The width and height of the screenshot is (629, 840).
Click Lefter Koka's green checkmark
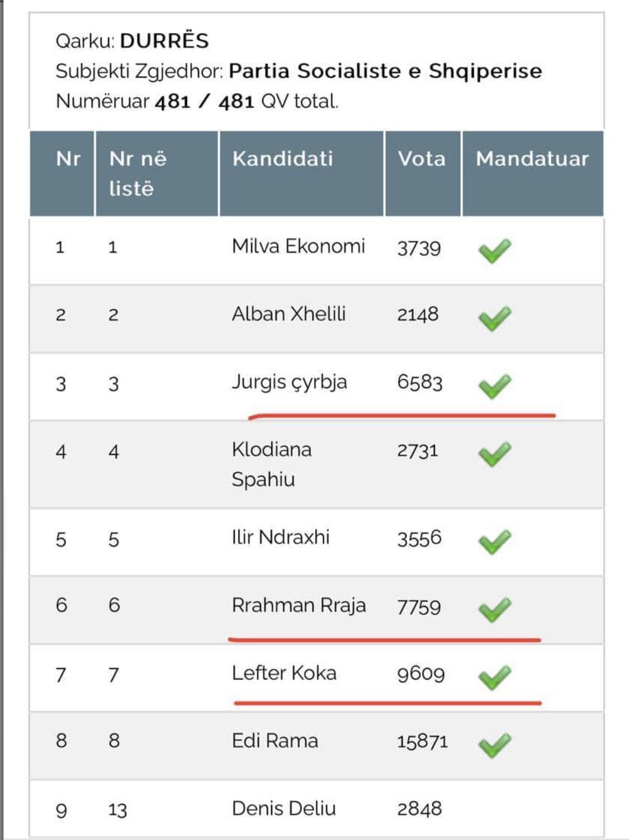(x=495, y=677)
